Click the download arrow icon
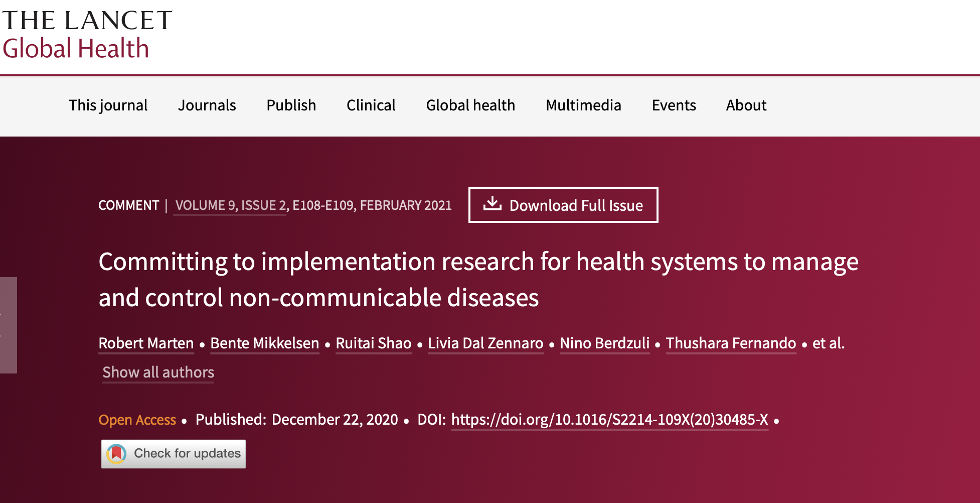 492,204
